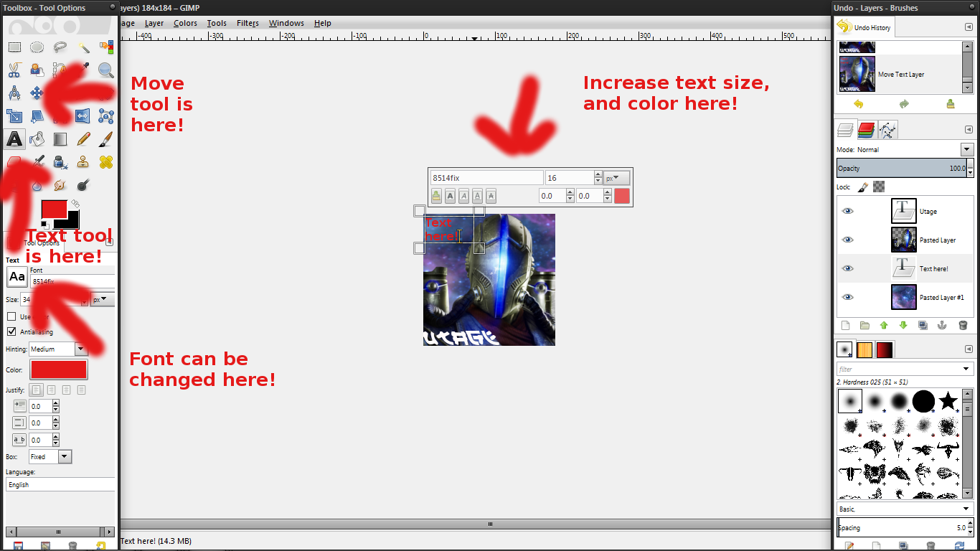Expand the brush filter dropdown arrow

(x=966, y=369)
